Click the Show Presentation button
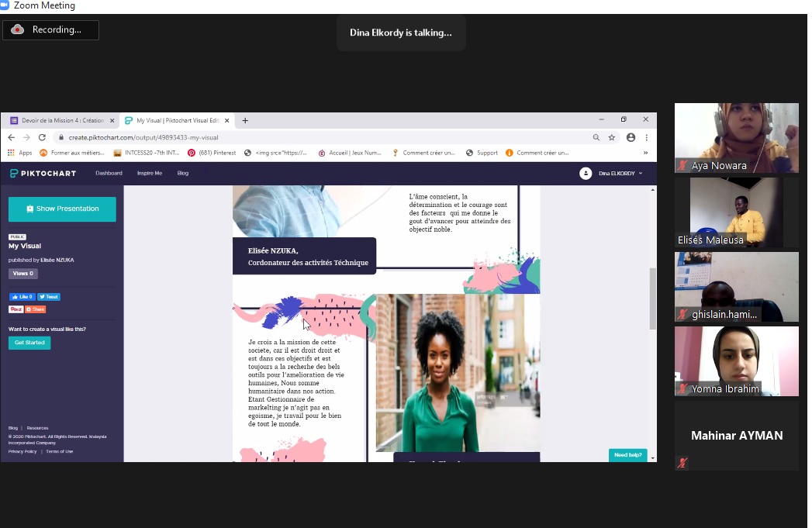Screen dimensions: 812x528 [62, 209]
